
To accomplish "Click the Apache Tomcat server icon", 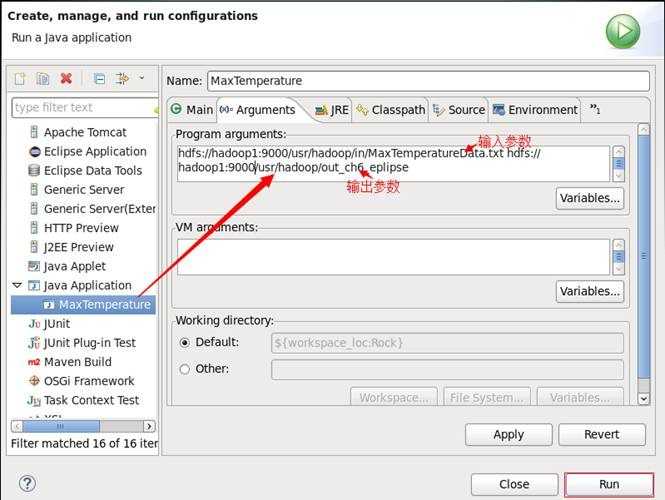I will click(x=34, y=132).
